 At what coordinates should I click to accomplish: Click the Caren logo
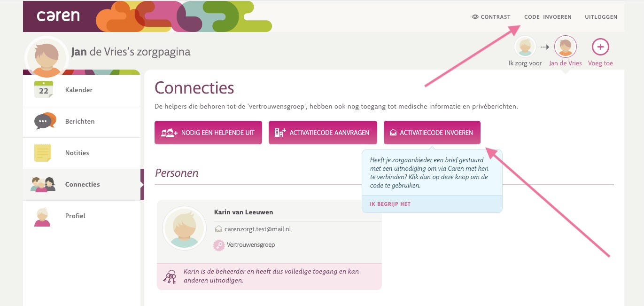point(58,16)
